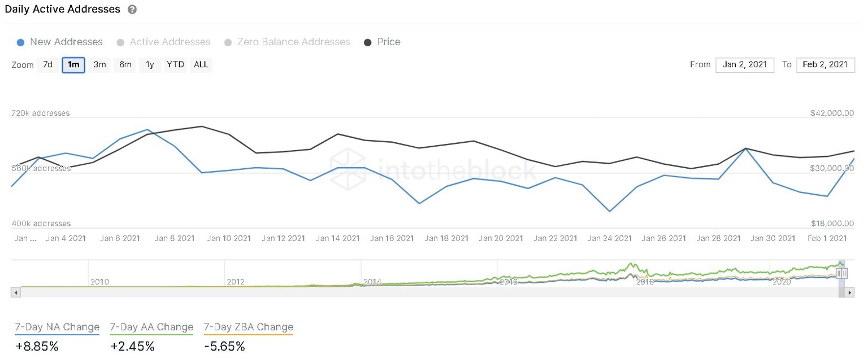The width and height of the screenshot is (868, 359).
Task: Select the 1y zoom option
Action: [150, 65]
